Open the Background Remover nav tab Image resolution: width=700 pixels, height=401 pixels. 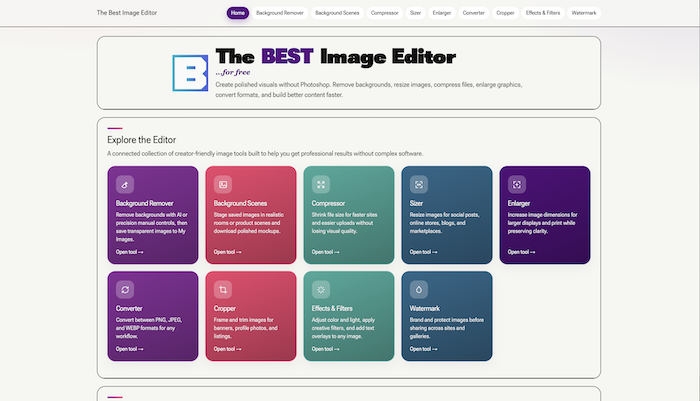coord(280,13)
